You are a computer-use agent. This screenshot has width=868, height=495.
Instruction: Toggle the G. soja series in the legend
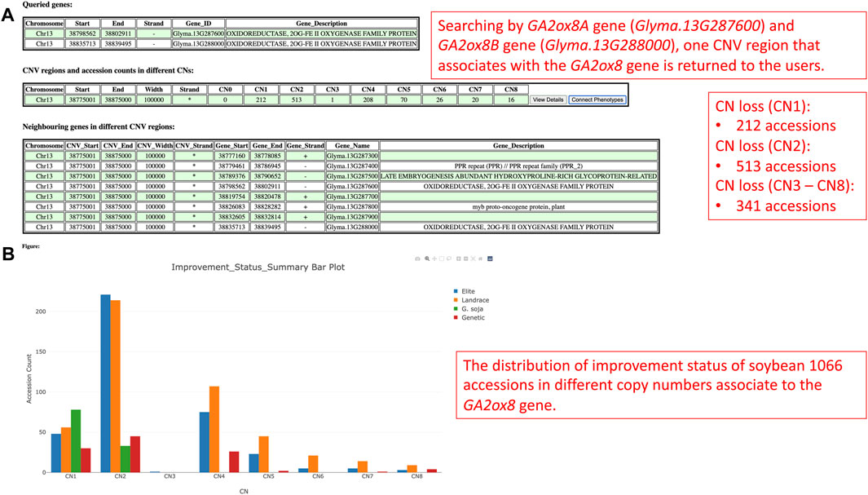tap(469, 309)
